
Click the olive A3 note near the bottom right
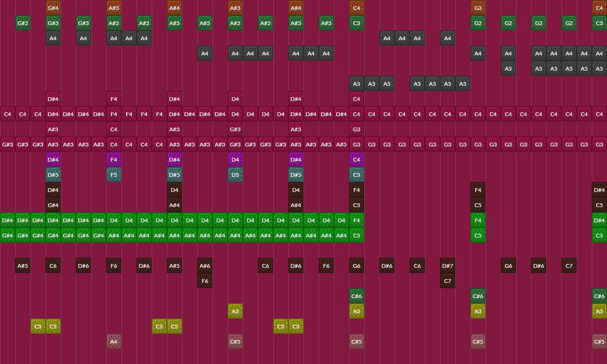[599, 311]
